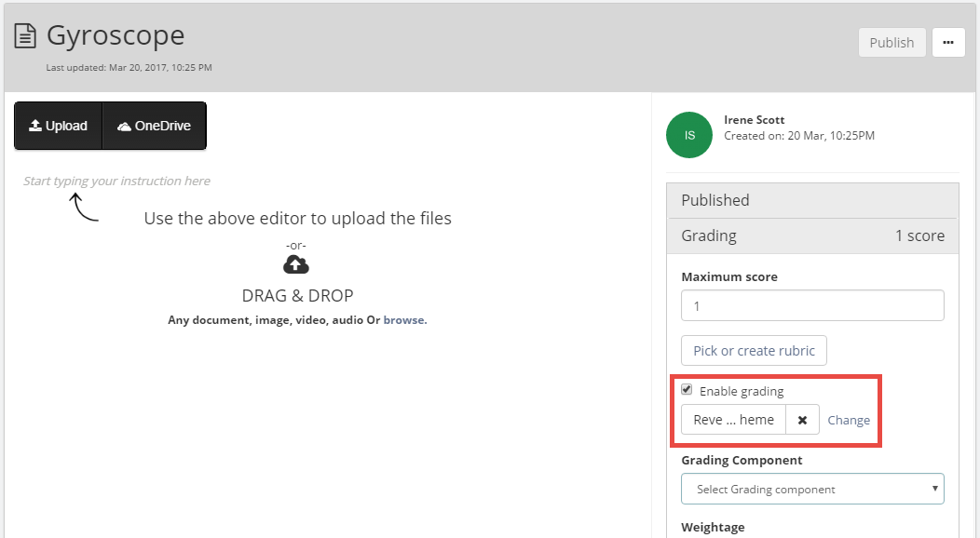Click the cloud upload drag and drop icon

click(x=296, y=264)
